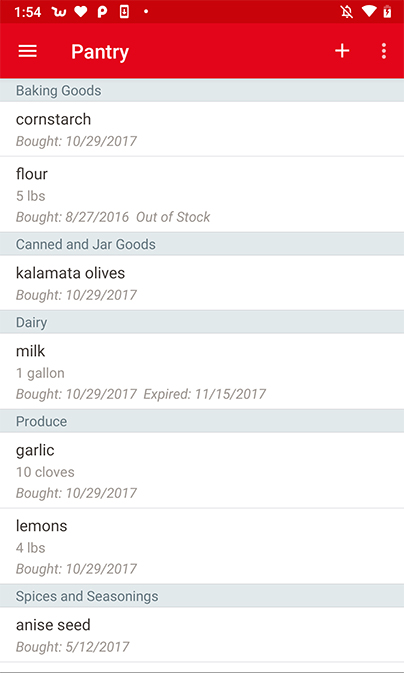Tap the Dairy category header
The image size is (404, 673).
click(202, 322)
